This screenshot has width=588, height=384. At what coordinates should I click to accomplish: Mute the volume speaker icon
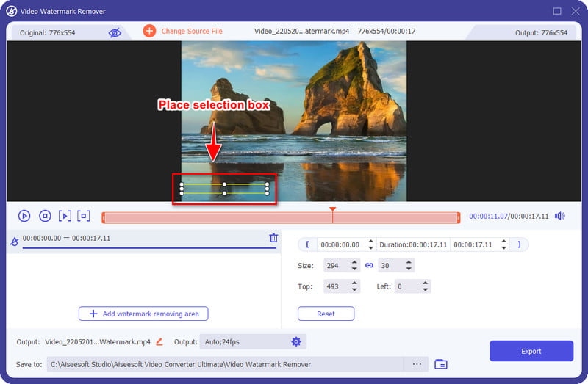click(x=560, y=216)
